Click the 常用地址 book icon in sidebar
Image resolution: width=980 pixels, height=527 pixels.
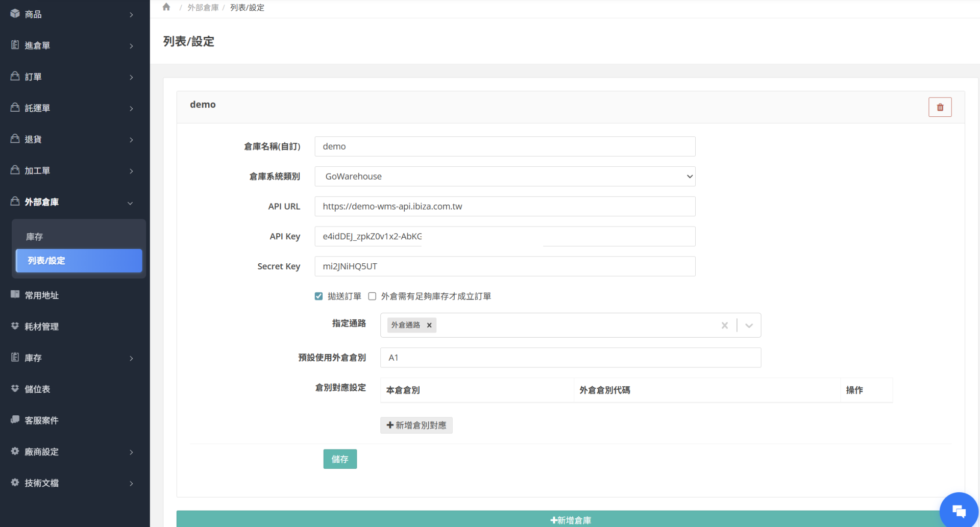click(15, 295)
